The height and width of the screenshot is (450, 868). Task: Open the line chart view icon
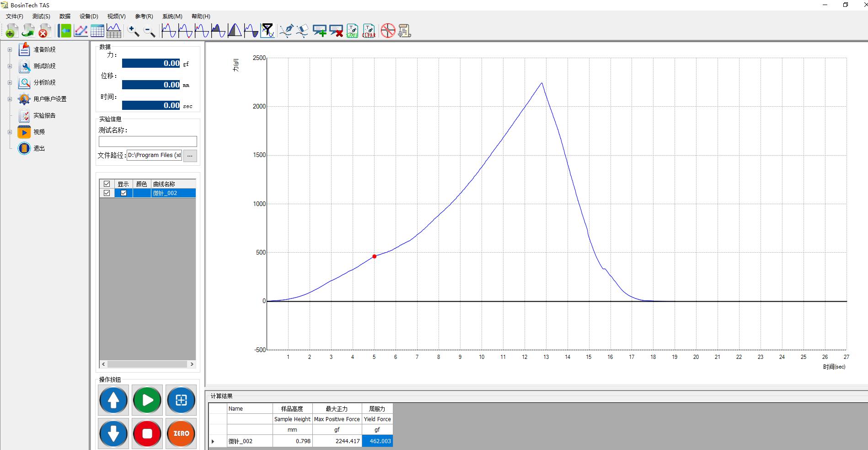coord(81,31)
